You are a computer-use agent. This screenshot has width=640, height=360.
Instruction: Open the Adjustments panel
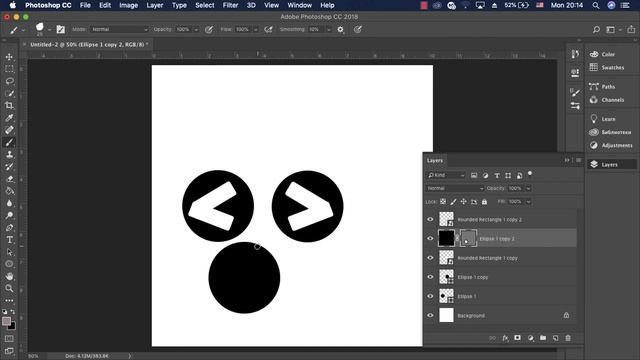tap(611, 145)
